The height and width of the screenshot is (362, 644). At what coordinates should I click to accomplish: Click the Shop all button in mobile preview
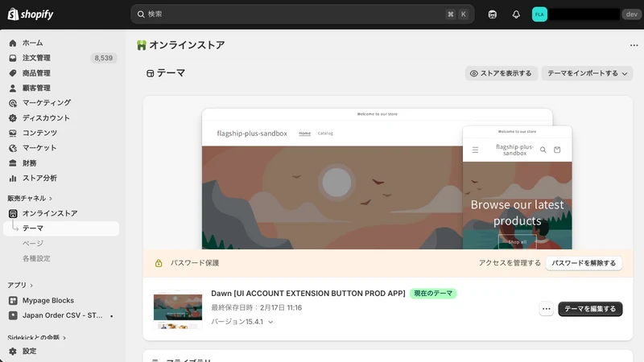[x=517, y=242]
